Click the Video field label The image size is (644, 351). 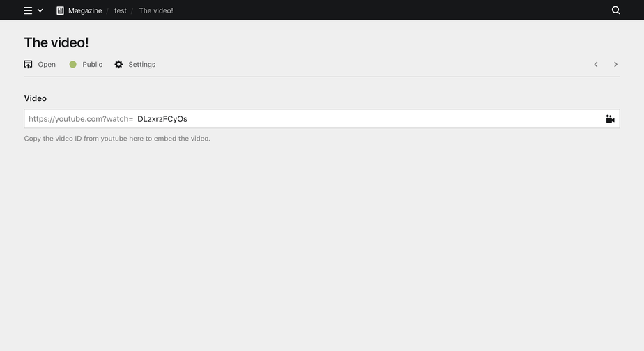[x=36, y=98]
